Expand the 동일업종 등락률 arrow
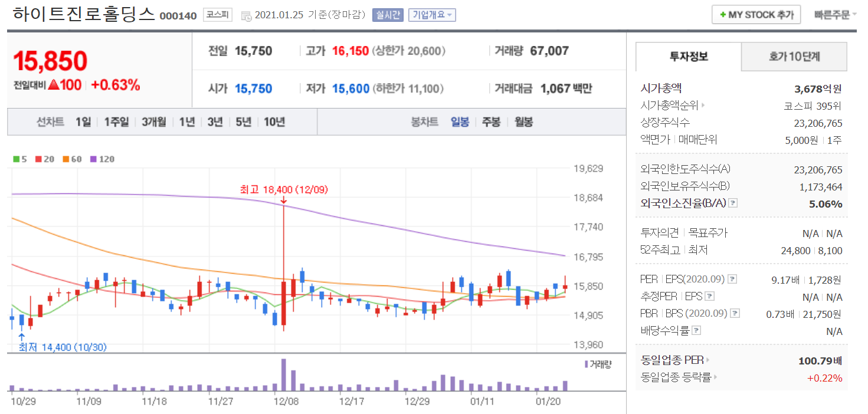 point(716,377)
